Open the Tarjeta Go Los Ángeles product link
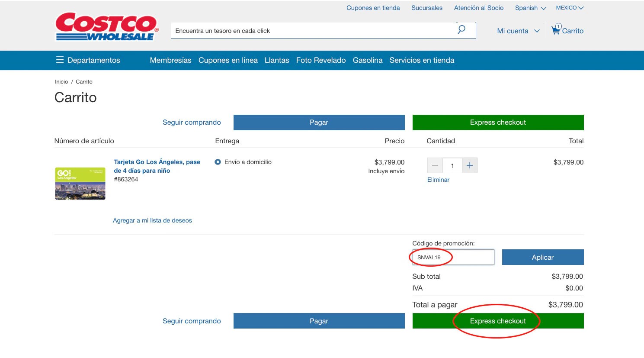Screen dimensions: 644x358 (x=157, y=166)
